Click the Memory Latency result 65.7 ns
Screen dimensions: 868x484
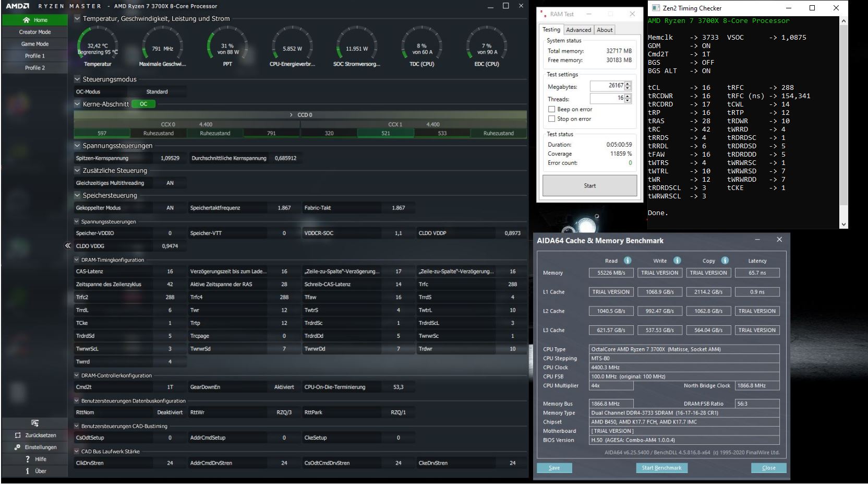(757, 273)
